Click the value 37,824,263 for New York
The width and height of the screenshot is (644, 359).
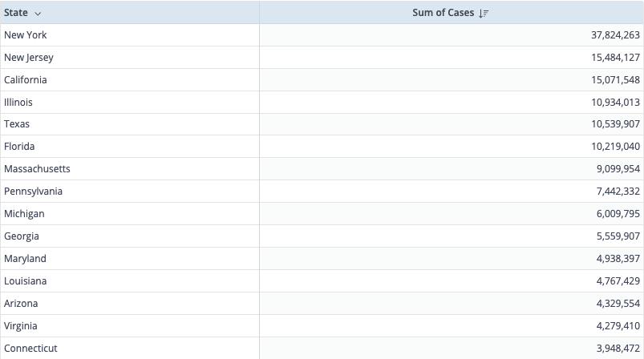click(615, 35)
